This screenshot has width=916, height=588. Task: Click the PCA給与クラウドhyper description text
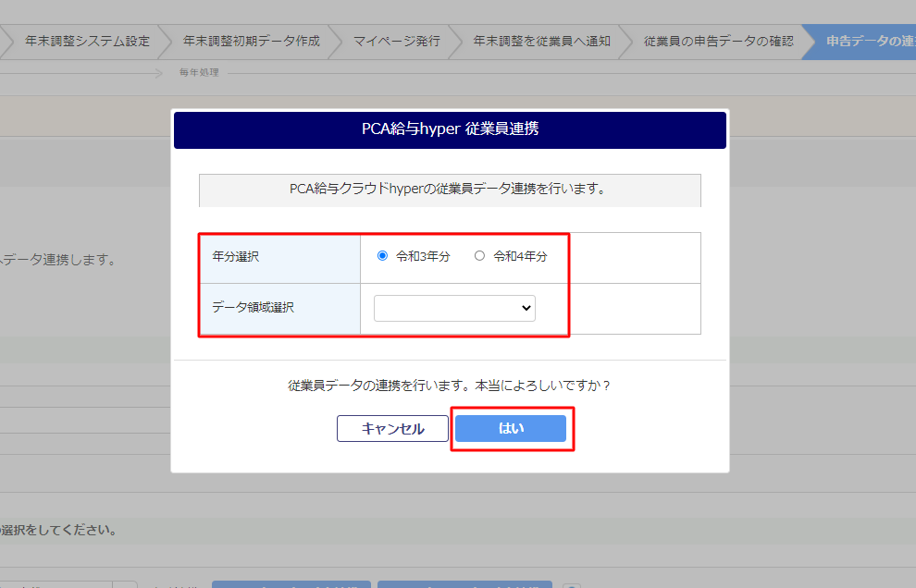point(450,190)
